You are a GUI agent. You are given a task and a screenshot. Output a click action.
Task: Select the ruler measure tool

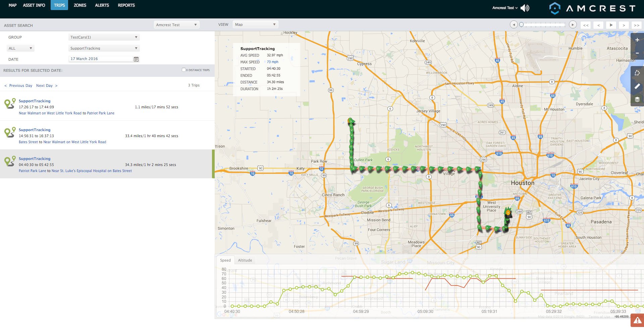tap(637, 86)
